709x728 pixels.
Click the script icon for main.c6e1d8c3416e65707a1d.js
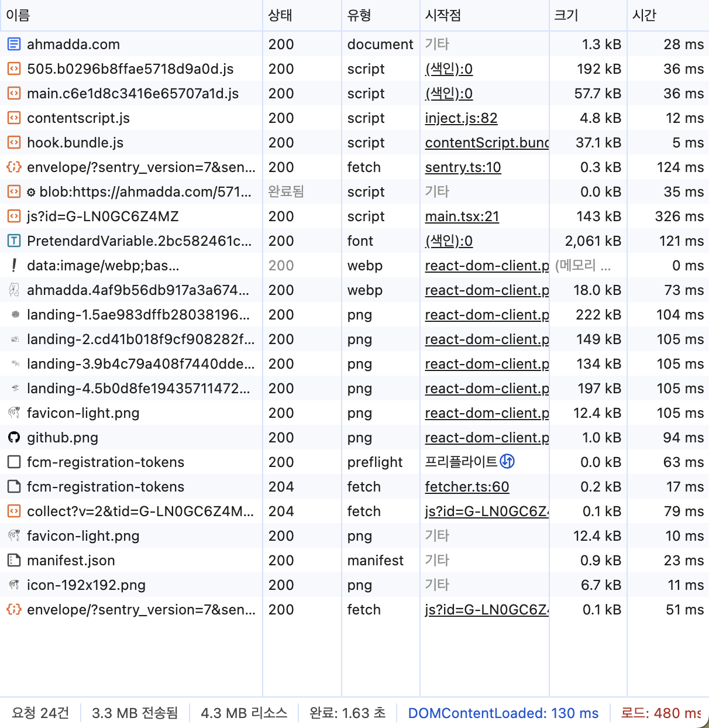14,93
